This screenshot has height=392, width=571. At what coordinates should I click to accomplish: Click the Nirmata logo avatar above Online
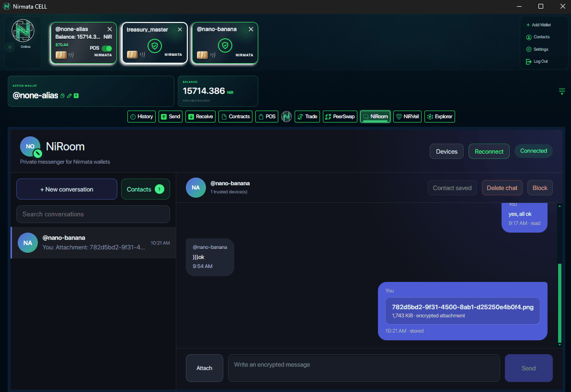pyautogui.click(x=23, y=31)
